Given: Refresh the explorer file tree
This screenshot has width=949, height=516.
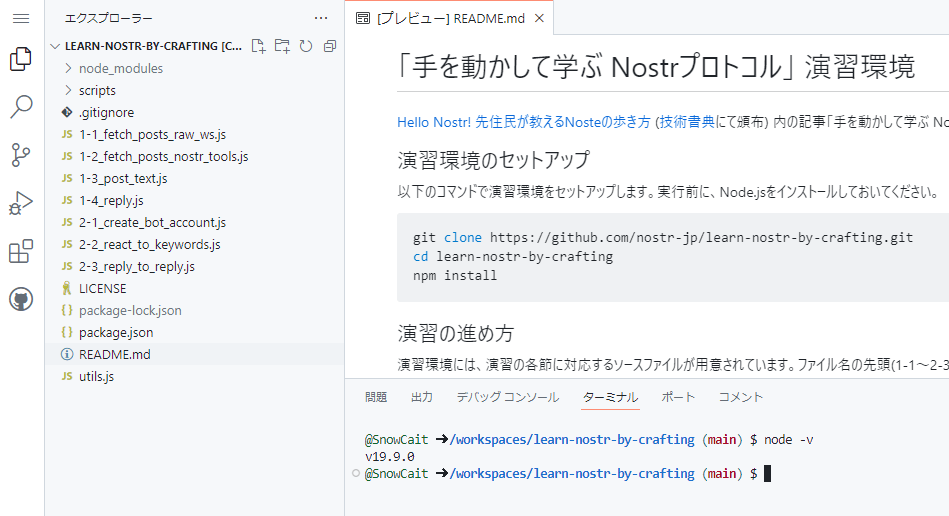Looking at the screenshot, I should pyautogui.click(x=306, y=46).
